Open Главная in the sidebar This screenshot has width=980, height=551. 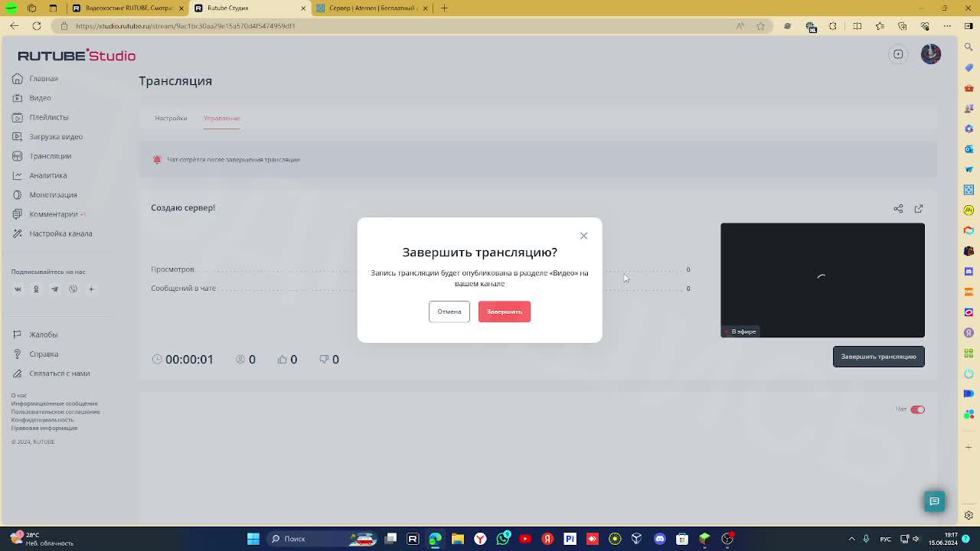point(44,79)
